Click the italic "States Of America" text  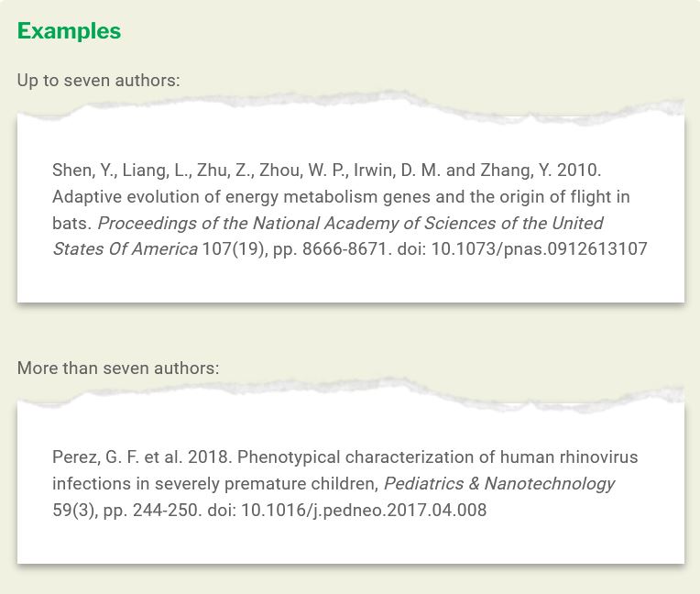(x=125, y=249)
